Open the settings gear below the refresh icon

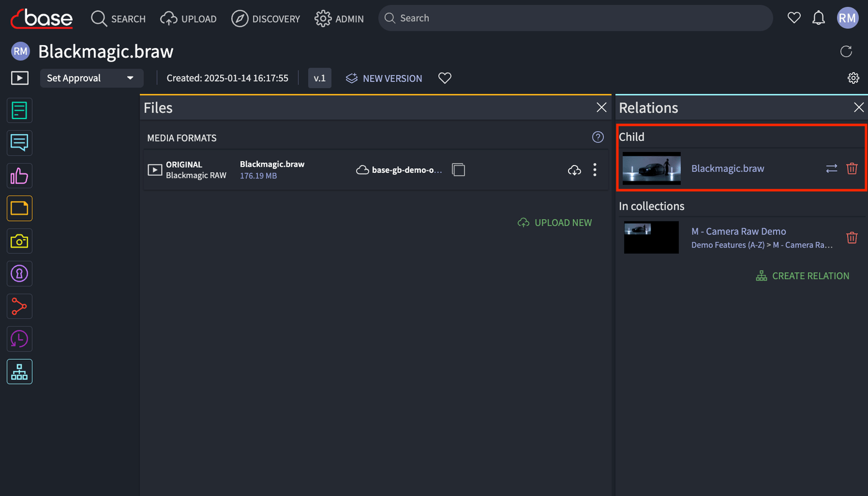point(853,78)
